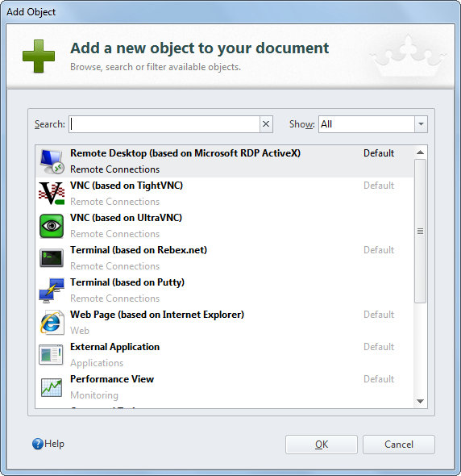Viewport: 461px width, 476px height.
Task: Select the Remote Desktop RDP ActiveX icon
Action: pos(52,161)
